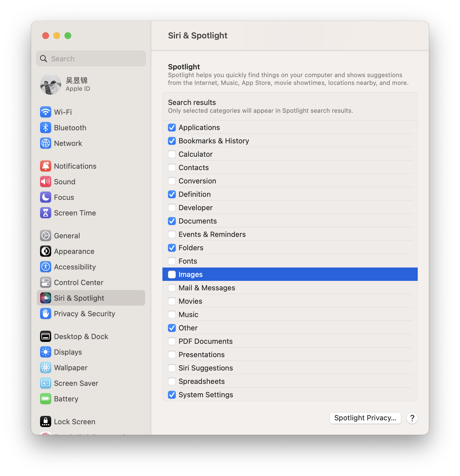The height and width of the screenshot is (476, 460).
Task: Click the Bluetooth icon in sidebar
Action: click(x=46, y=127)
